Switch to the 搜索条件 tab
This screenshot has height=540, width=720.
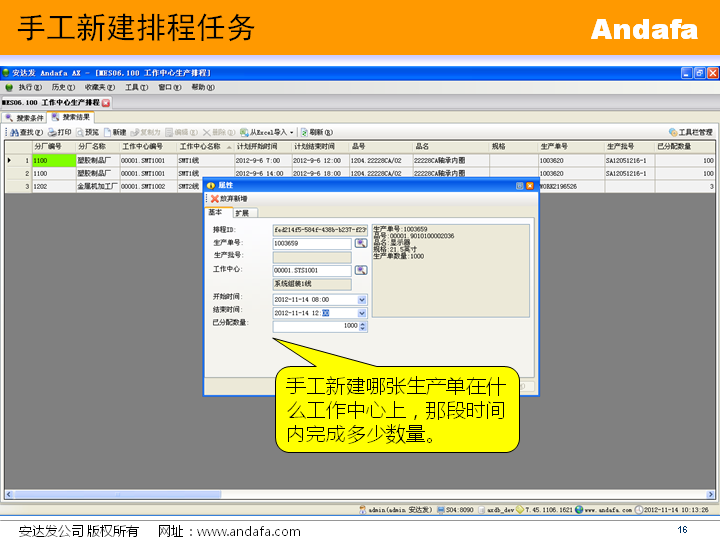coord(24,117)
